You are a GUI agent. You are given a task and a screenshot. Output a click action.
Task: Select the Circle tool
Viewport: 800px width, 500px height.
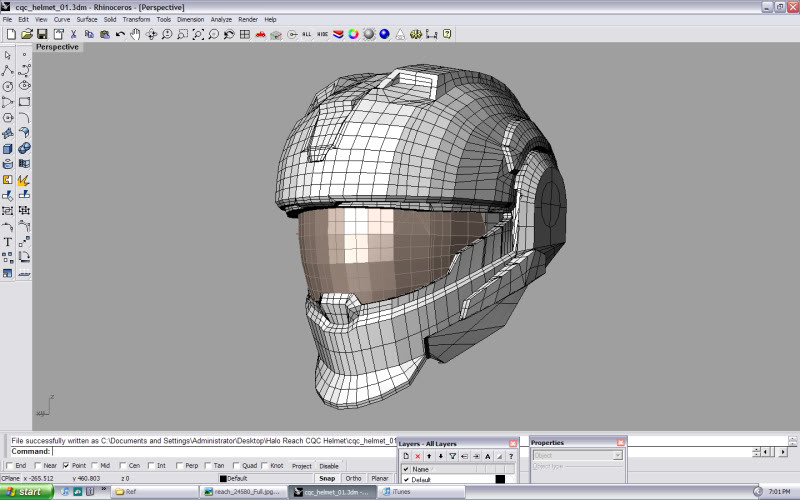[x=8, y=86]
